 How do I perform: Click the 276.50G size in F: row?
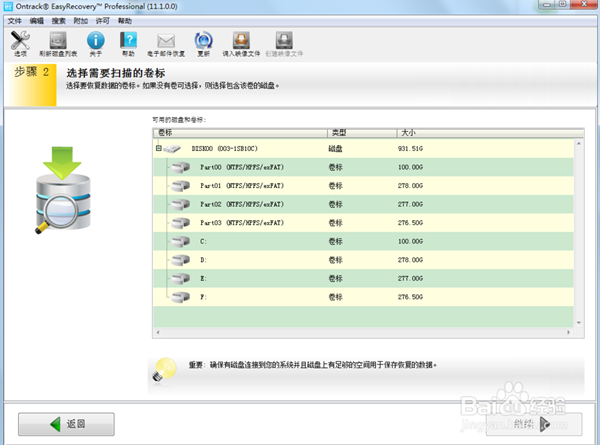coord(410,297)
